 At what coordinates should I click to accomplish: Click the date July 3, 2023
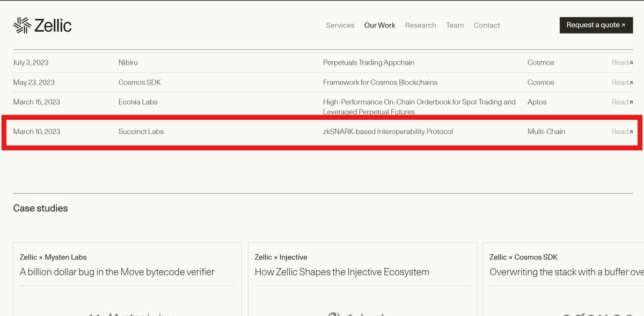pyautogui.click(x=31, y=62)
